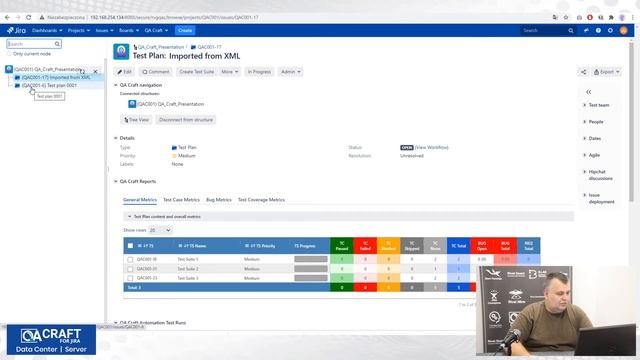640x360 pixels.
Task: Click the share icon button
Action: point(583,72)
